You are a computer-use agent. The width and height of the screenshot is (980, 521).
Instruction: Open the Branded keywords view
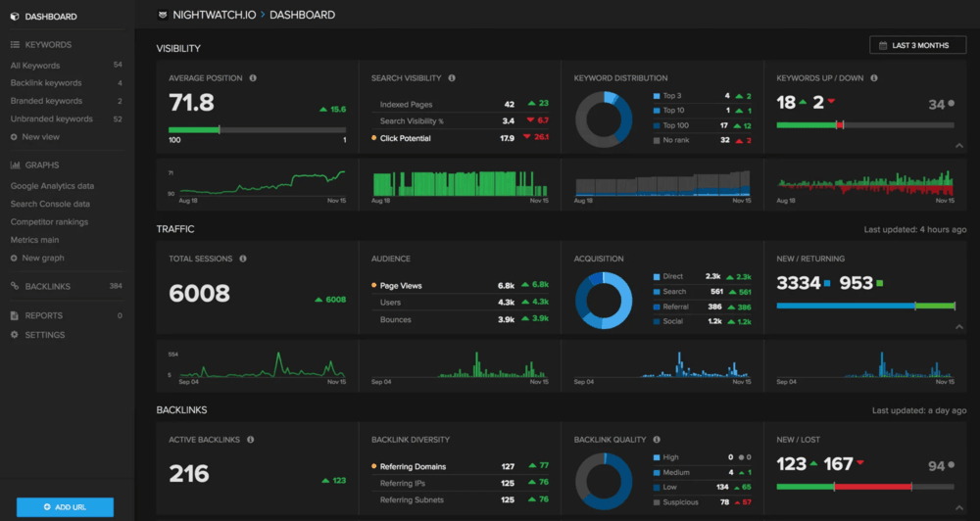pos(46,101)
